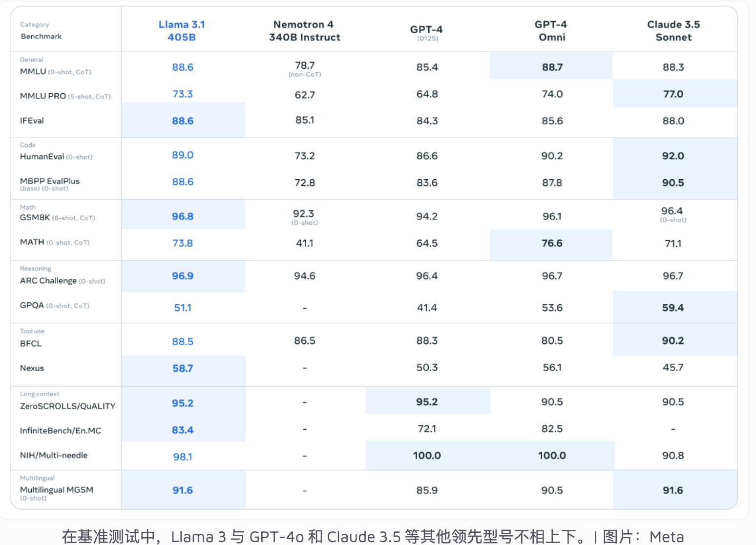Click the GPT-4 (0125) NIH/Multi-needle score 100.0

coord(427,456)
